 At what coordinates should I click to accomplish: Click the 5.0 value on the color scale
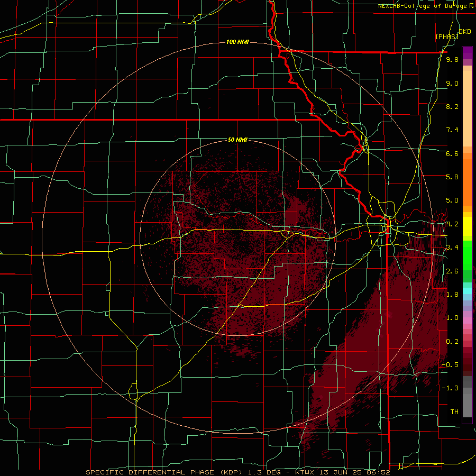pyautogui.click(x=452, y=200)
